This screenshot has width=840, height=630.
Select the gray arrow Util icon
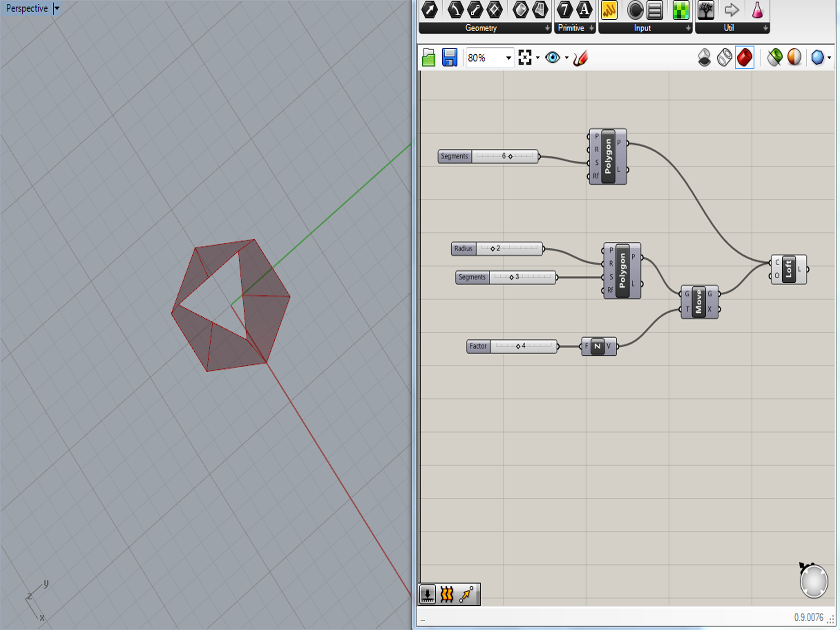point(732,10)
